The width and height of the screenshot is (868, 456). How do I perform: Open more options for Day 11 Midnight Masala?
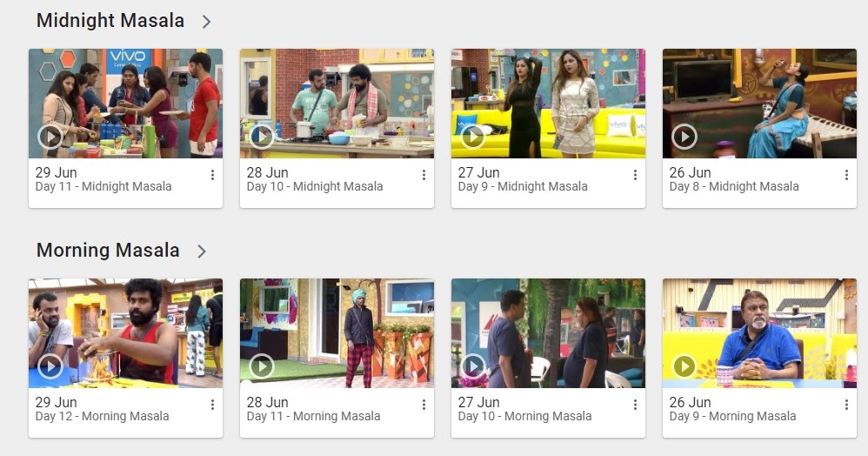pos(212,175)
